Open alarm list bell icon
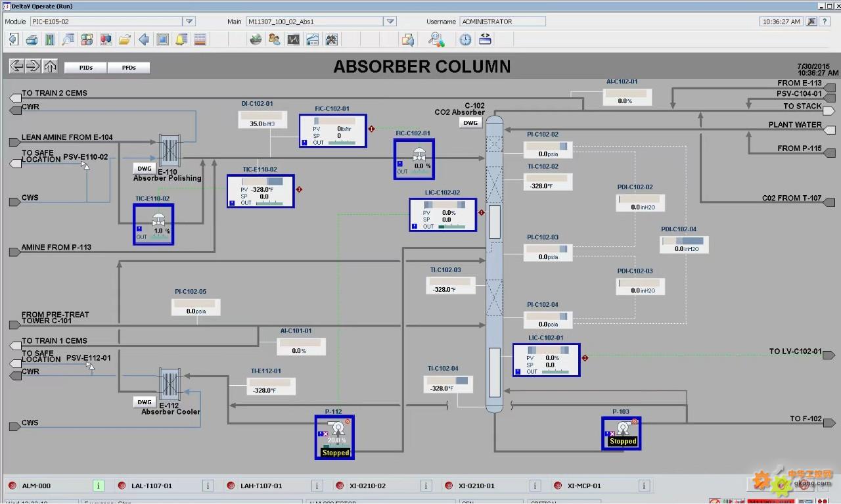The width and height of the screenshot is (841, 504). tap(181, 39)
